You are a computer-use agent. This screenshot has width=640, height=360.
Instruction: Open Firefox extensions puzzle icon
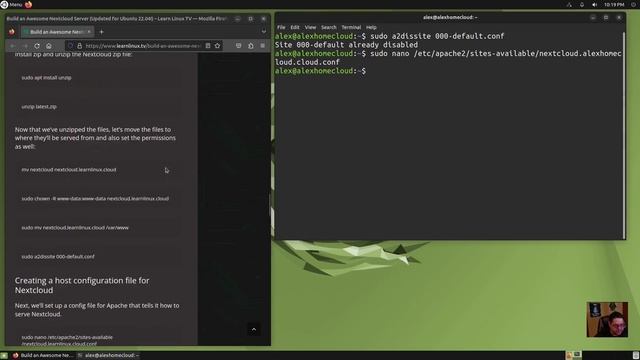251,46
